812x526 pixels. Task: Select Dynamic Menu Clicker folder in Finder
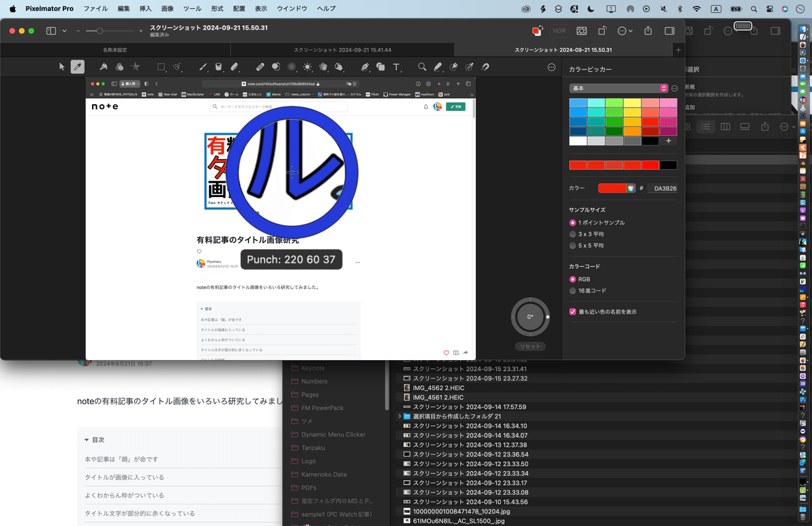[x=333, y=434]
